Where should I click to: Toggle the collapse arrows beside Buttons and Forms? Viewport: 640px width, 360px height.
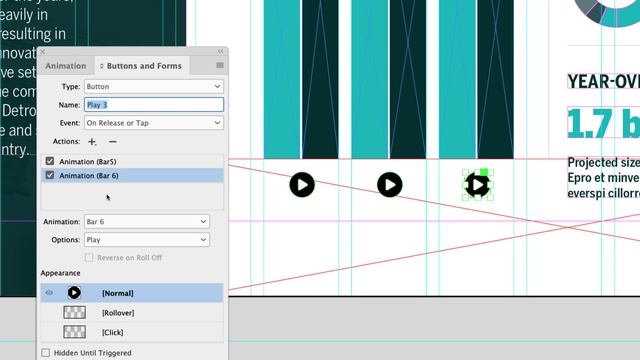(x=102, y=66)
